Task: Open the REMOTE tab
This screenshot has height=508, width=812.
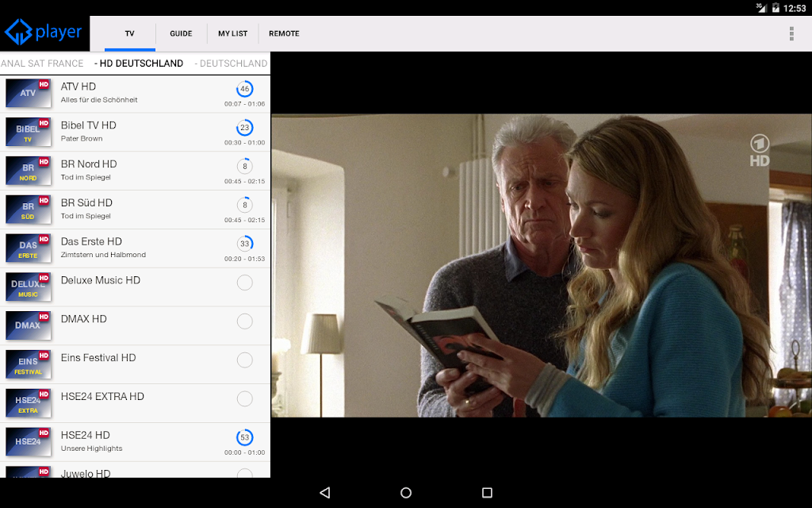Action: pyautogui.click(x=284, y=33)
